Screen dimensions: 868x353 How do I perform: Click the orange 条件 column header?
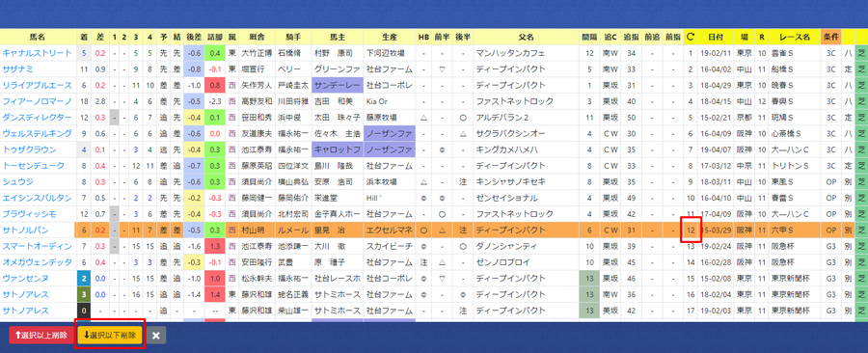tap(831, 37)
